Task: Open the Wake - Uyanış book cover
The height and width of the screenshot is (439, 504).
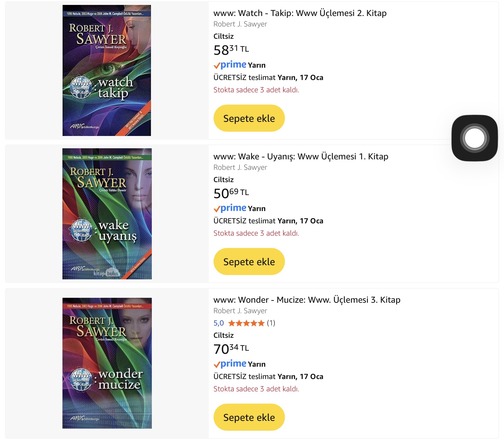Action: (107, 214)
